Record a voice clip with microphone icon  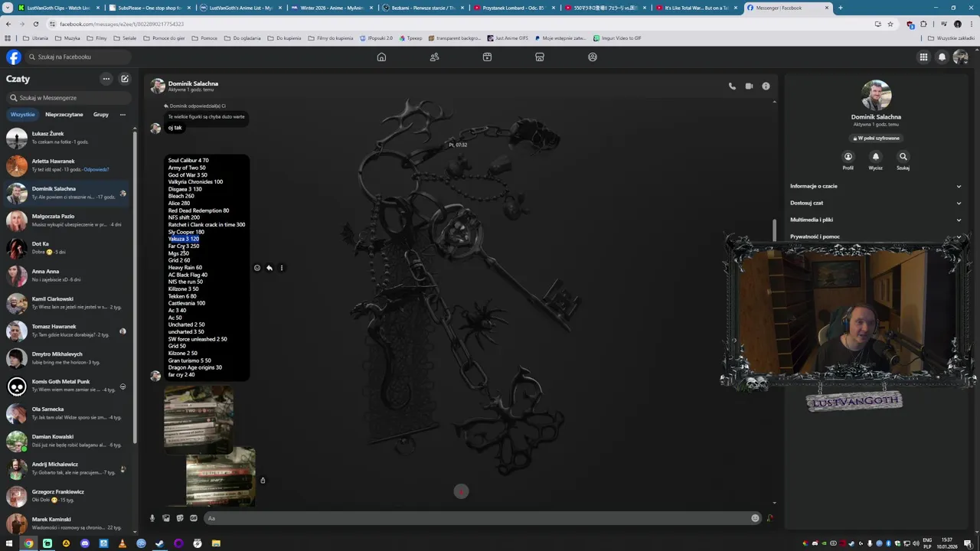pos(152,518)
